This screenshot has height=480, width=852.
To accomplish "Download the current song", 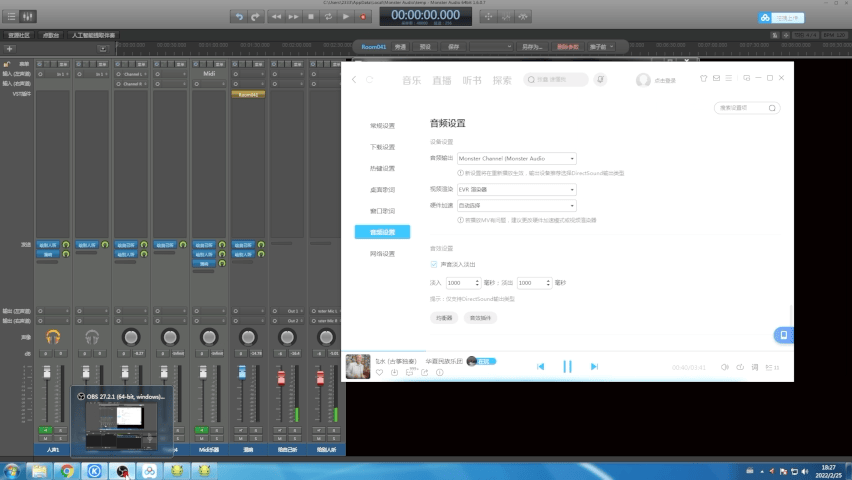I will coord(394,372).
